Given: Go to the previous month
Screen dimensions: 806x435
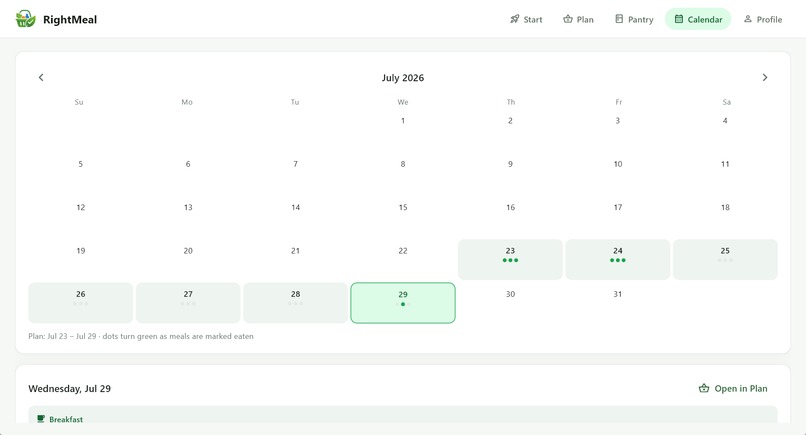Looking at the screenshot, I should click(x=41, y=78).
